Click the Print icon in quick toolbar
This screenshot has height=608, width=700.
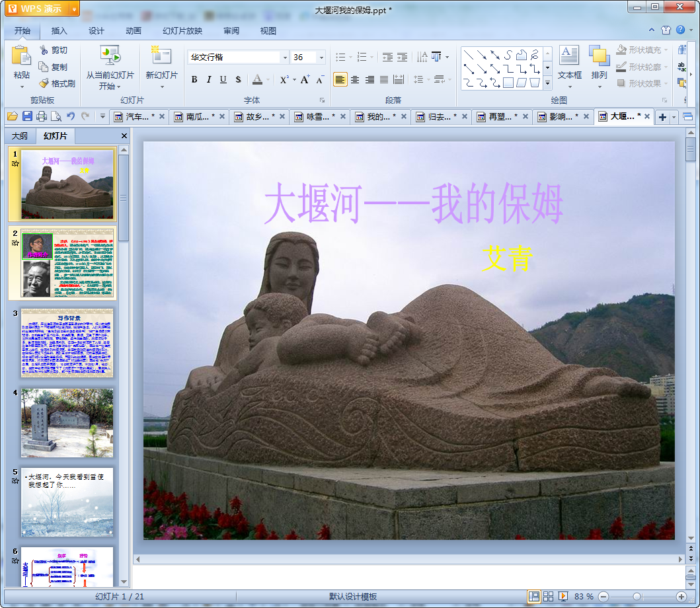tap(42, 116)
